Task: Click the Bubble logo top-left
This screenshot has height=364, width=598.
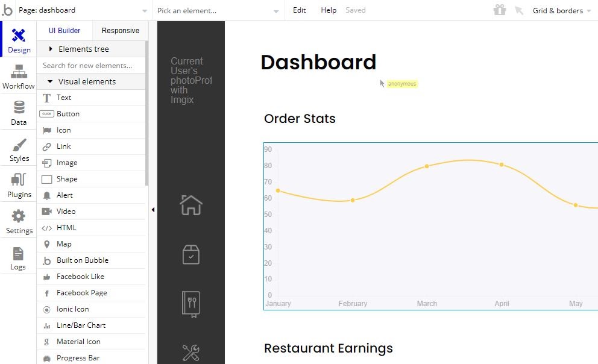Action: point(7,10)
